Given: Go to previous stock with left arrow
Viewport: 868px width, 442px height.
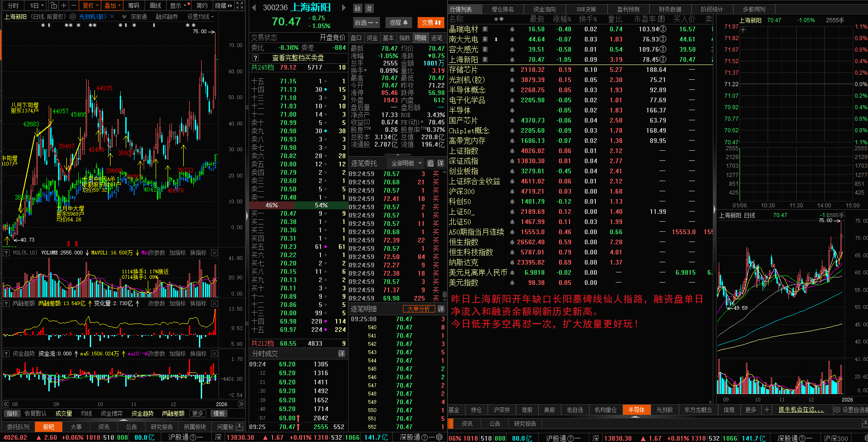Looking at the screenshot, I should pos(254,8).
